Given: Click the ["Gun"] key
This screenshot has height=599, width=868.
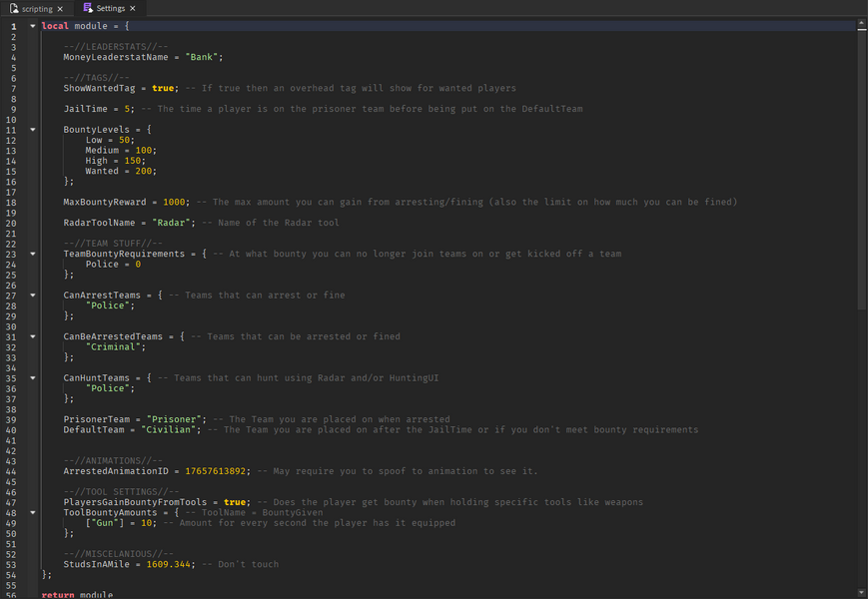Looking at the screenshot, I should 105,523.
